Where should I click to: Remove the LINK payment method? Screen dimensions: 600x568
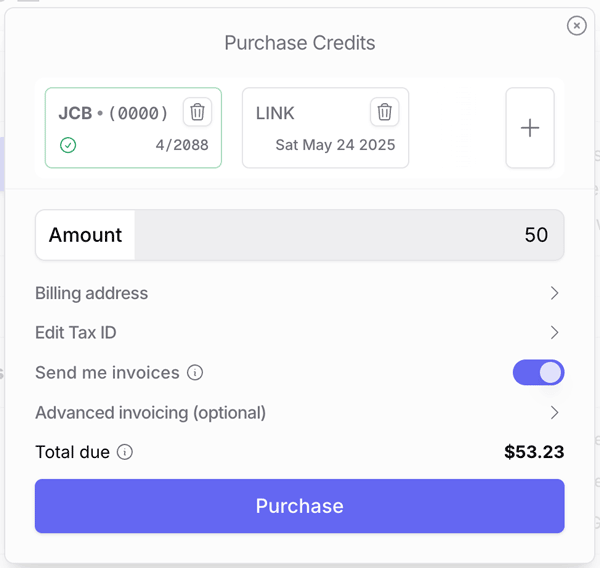tap(385, 112)
